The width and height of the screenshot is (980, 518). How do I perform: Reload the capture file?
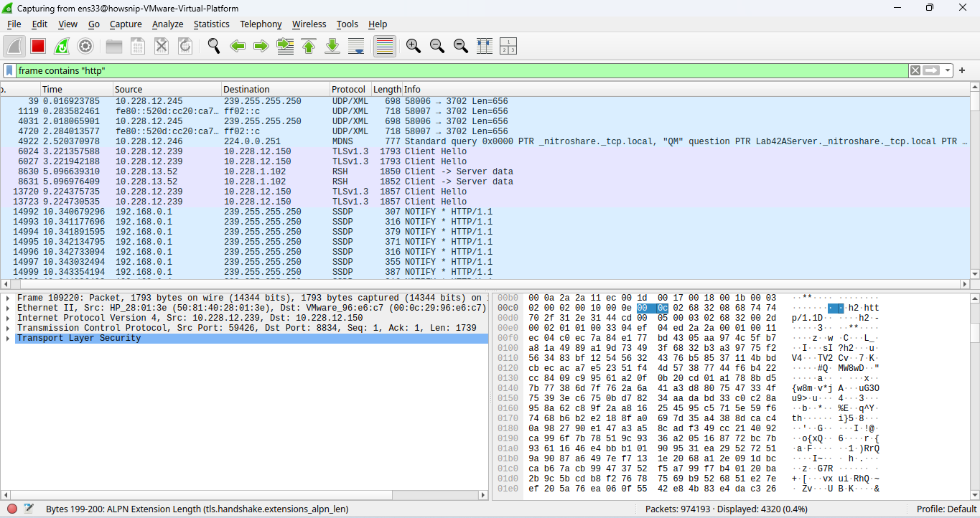[185, 46]
